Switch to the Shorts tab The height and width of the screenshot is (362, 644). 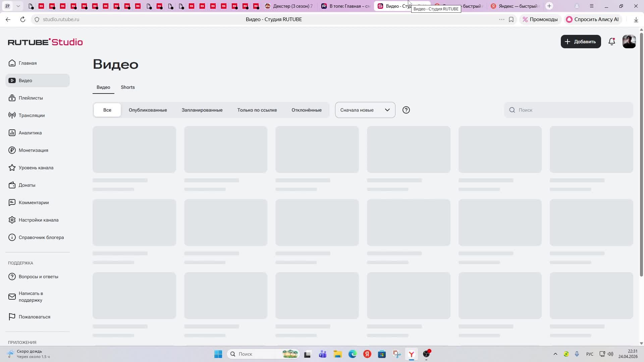click(127, 87)
